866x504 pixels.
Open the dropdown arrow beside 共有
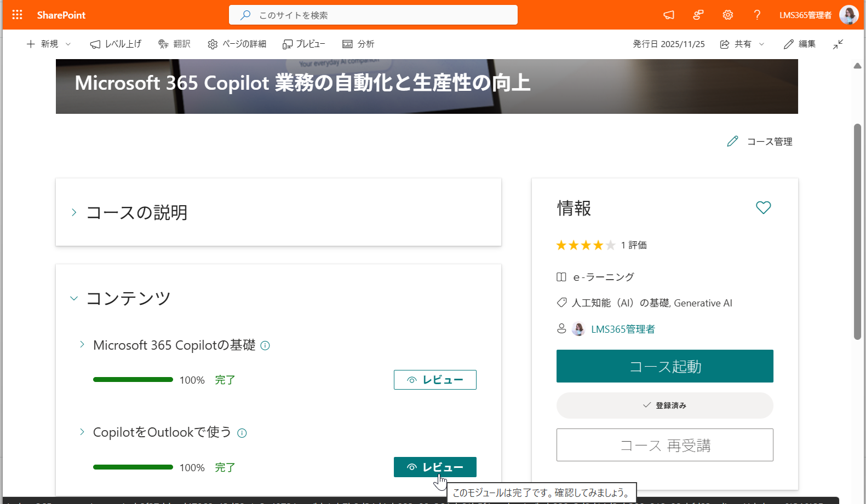tap(761, 44)
